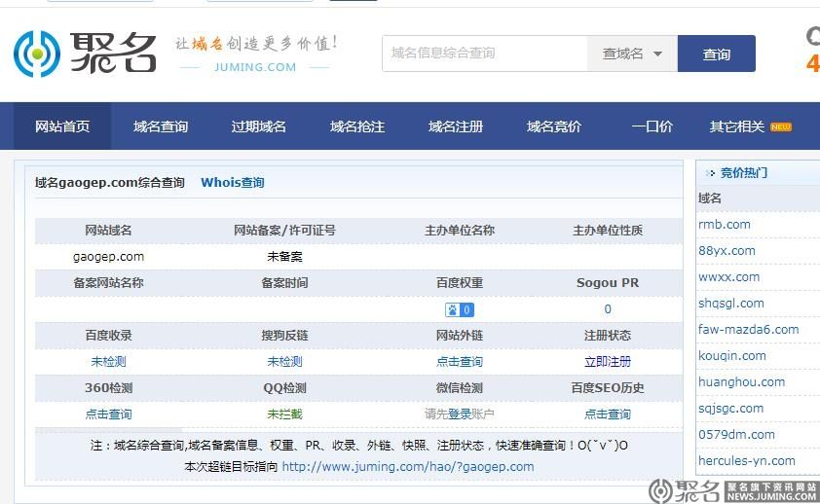Click the 立即注册 link
Screen dimensions: 820x504
click(608, 361)
